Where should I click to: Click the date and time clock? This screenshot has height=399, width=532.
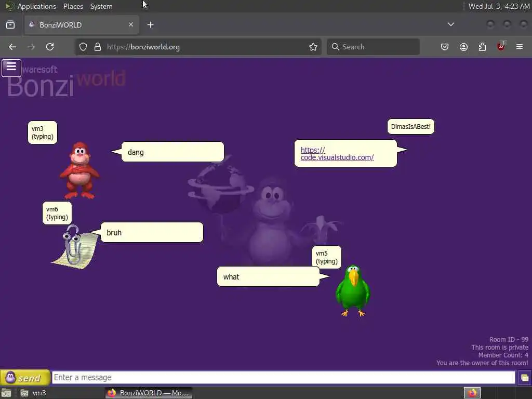click(x=499, y=6)
